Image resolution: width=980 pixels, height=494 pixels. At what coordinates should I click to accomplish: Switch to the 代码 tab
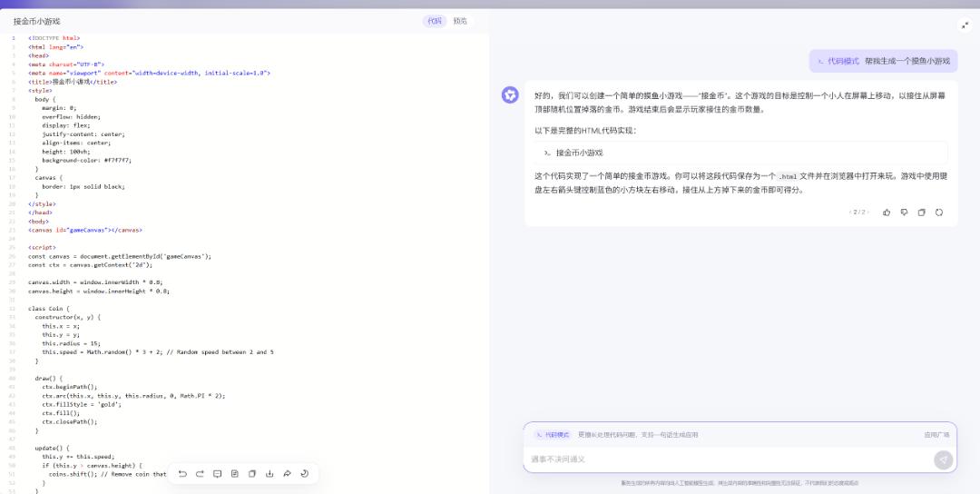[x=434, y=21]
